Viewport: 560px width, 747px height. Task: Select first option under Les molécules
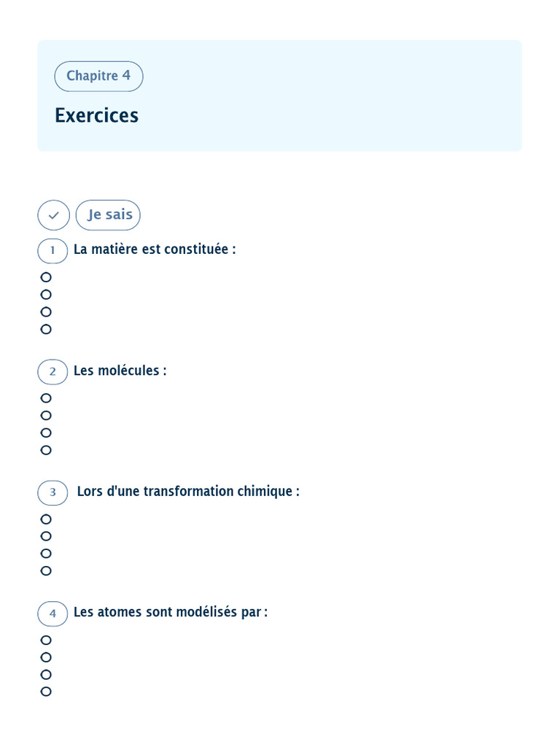(46, 398)
